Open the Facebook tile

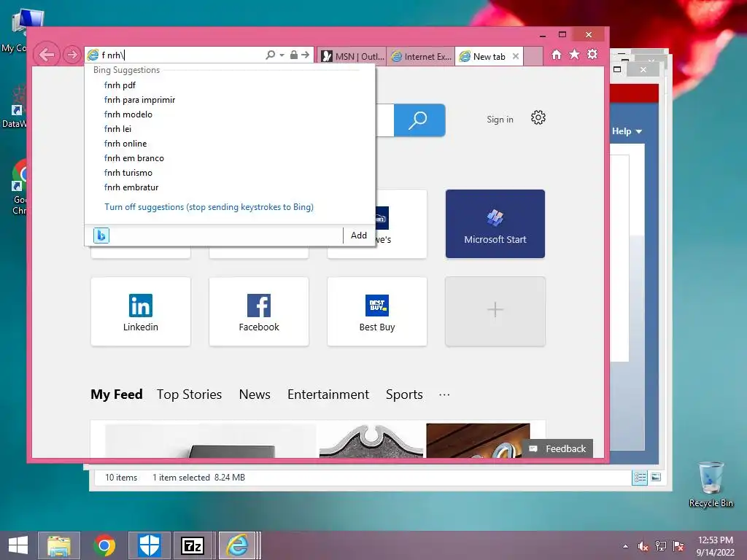pos(259,311)
